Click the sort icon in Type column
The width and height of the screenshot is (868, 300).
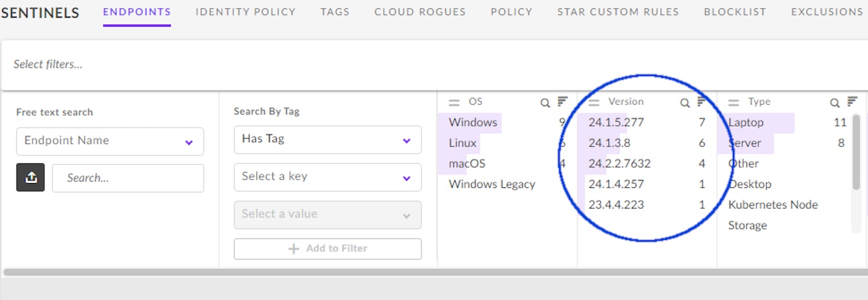[x=852, y=102]
